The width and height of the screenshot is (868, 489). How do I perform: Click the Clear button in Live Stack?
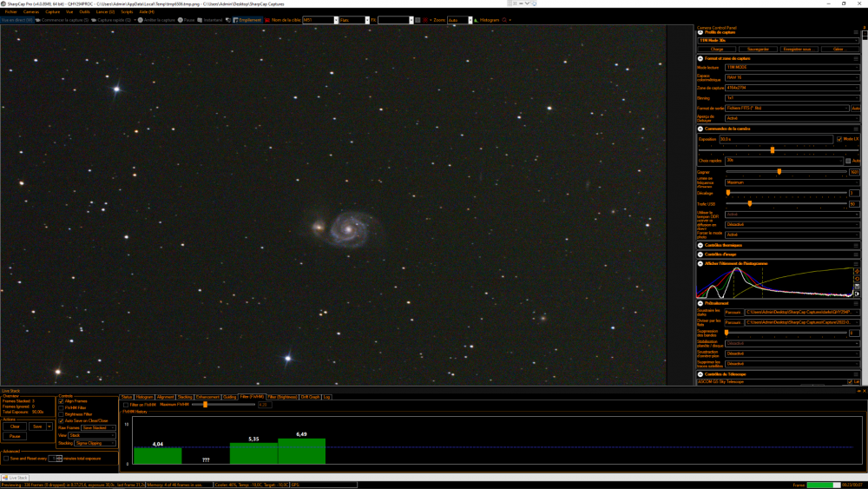tap(15, 426)
